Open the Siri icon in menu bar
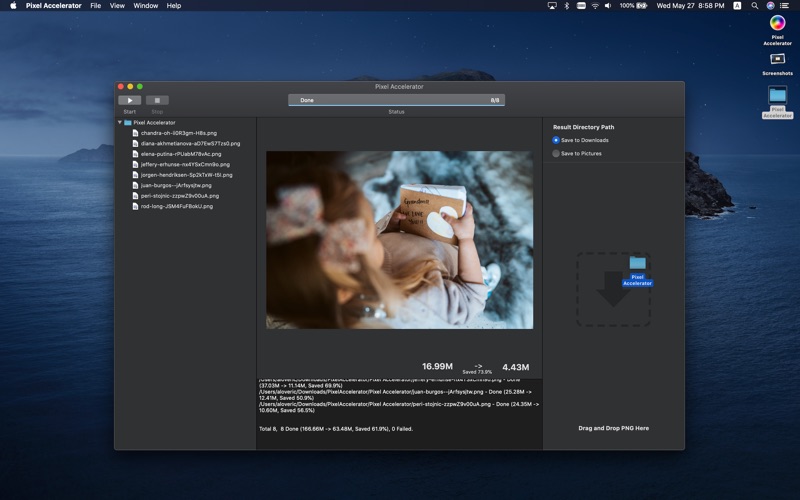Image resolution: width=800 pixels, height=500 pixels. tap(770, 6)
